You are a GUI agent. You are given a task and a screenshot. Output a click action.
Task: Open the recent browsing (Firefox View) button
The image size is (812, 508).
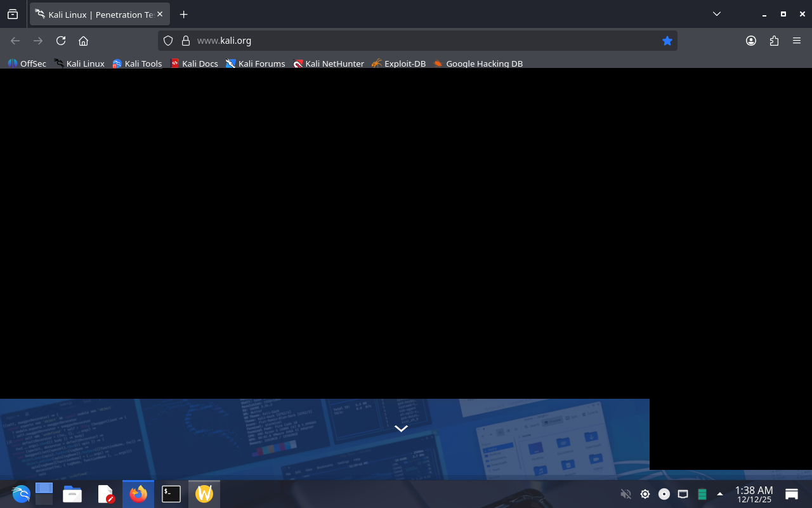tap(13, 14)
